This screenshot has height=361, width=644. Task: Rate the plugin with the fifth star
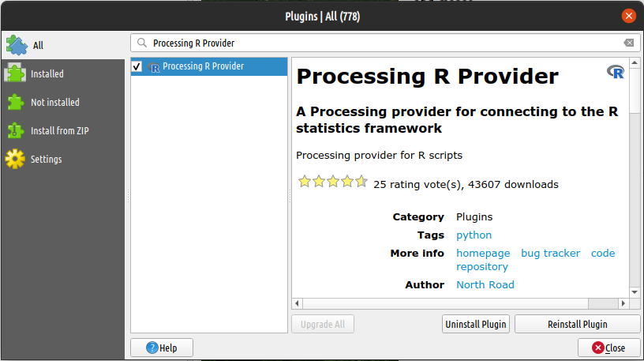pos(361,182)
